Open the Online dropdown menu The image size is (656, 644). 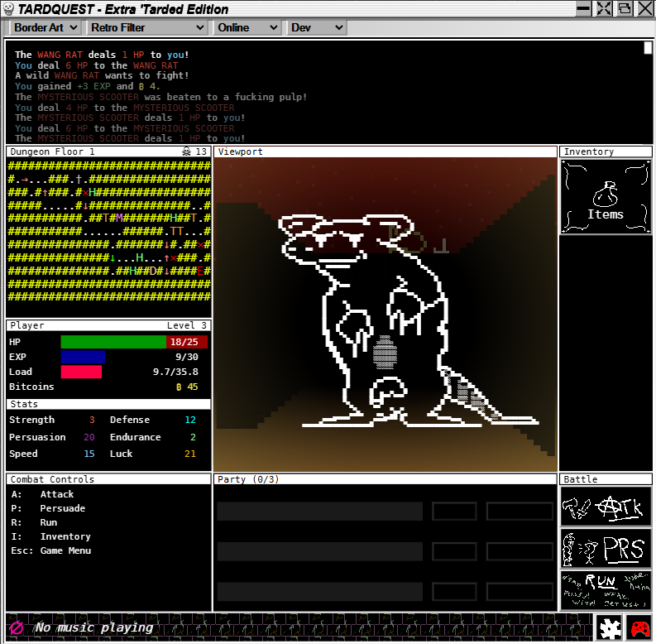tap(247, 27)
